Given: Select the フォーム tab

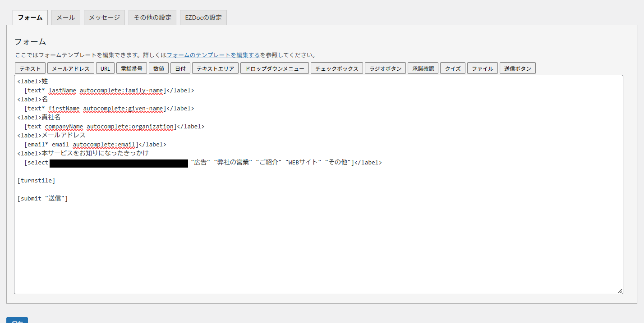Looking at the screenshot, I should [30, 18].
